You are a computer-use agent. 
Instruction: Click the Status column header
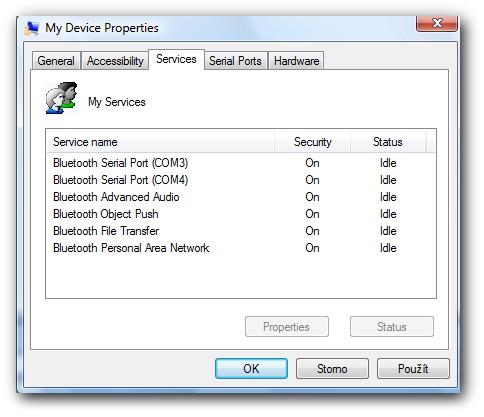pos(388,142)
